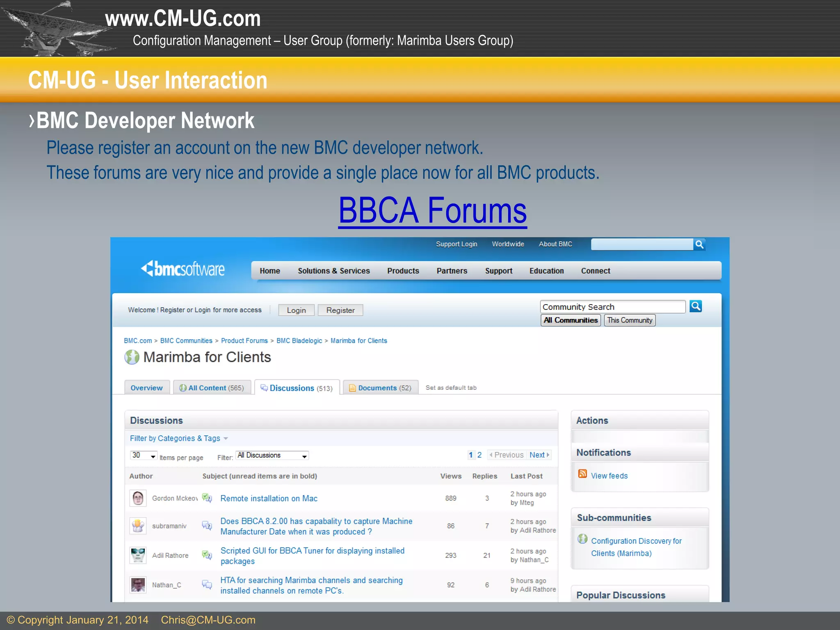
Task: Click the About BMC link
Action: coord(555,244)
